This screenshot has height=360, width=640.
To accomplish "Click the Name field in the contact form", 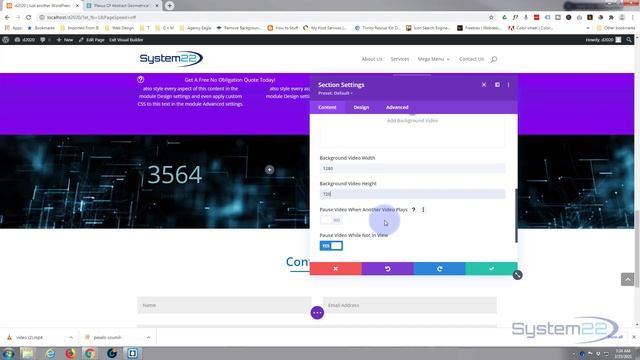I will pos(224,305).
